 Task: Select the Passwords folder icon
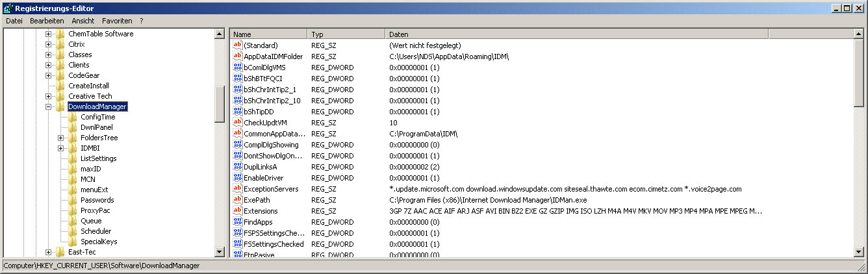(73, 200)
